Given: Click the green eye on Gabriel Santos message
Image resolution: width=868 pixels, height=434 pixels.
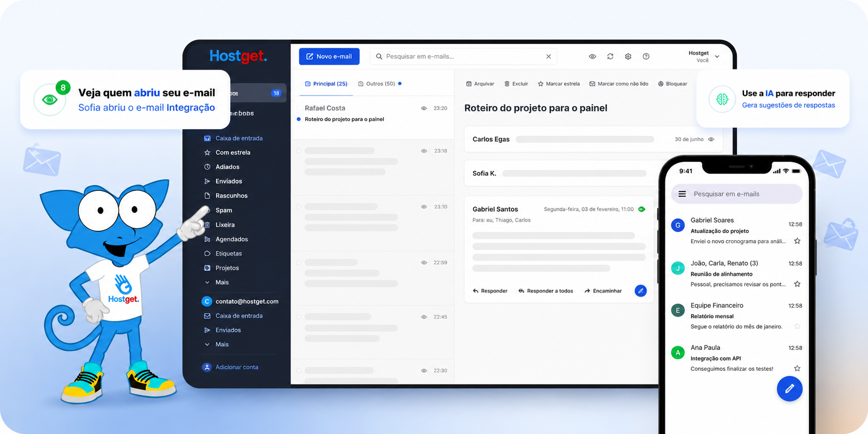Looking at the screenshot, I should [x=641, y=209].
